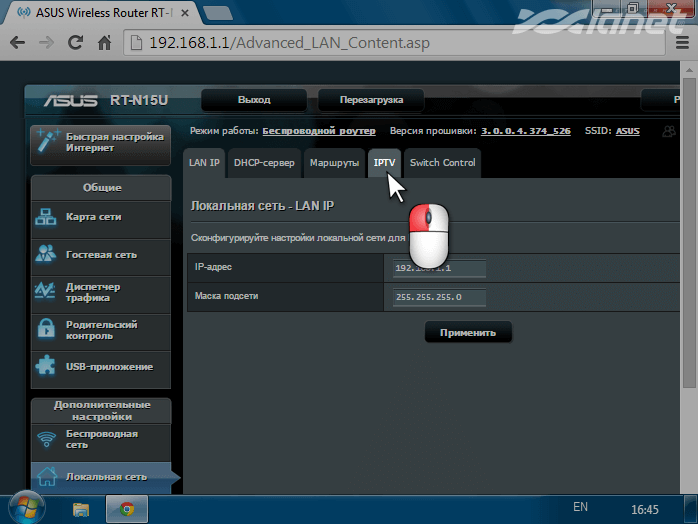Click the Quick Internet Setup wand icon
Image resolution: width=698 pixels, height=524 pixels.
pyautogui.click(x=47, y=142)
